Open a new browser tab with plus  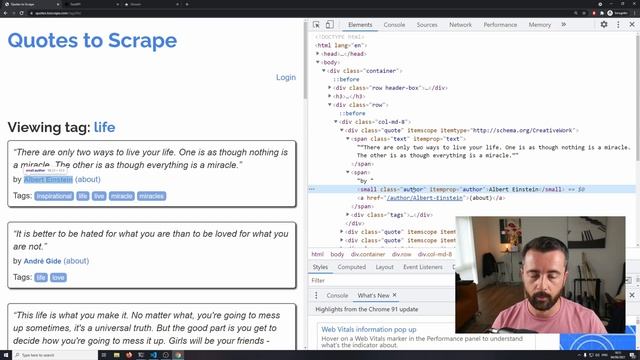[x=187, y=4]
